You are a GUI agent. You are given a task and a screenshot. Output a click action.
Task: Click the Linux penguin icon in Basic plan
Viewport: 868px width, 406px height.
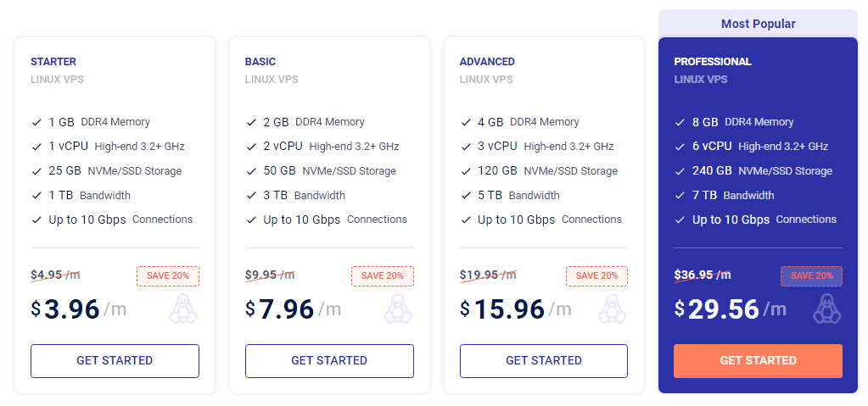(x=398, y=309)
